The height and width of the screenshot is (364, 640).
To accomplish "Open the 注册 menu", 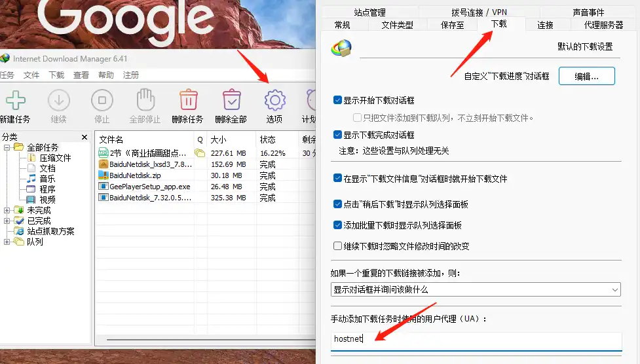I will [131, 75].
